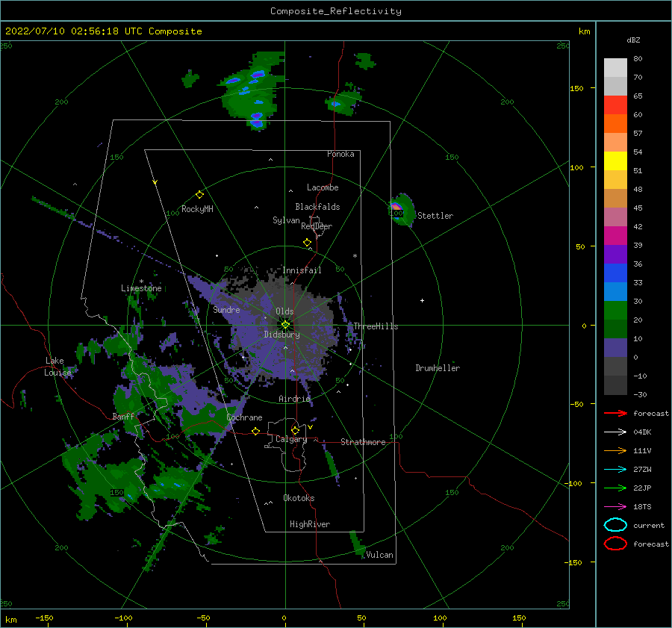Click the Limestone label
This screenshot has width=672, height=628.
[x=141, y=288]
